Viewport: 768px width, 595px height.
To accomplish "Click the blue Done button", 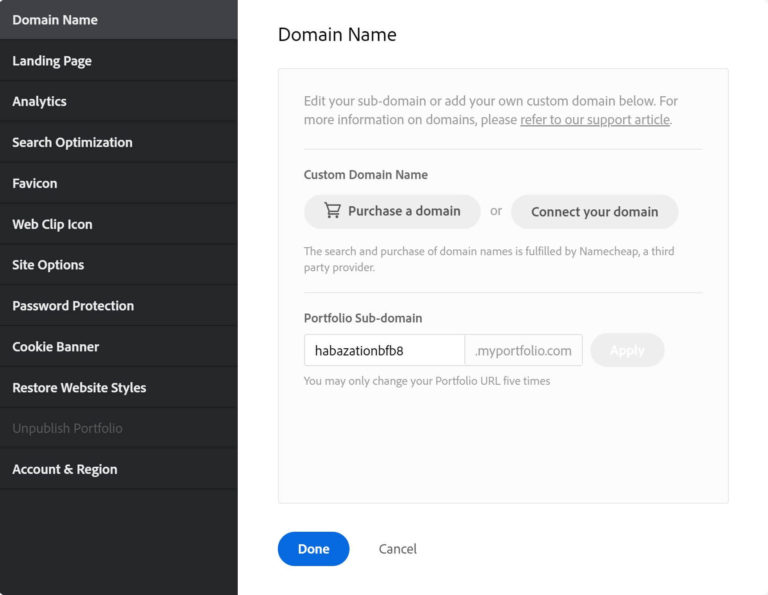I will tap(313, 548).
